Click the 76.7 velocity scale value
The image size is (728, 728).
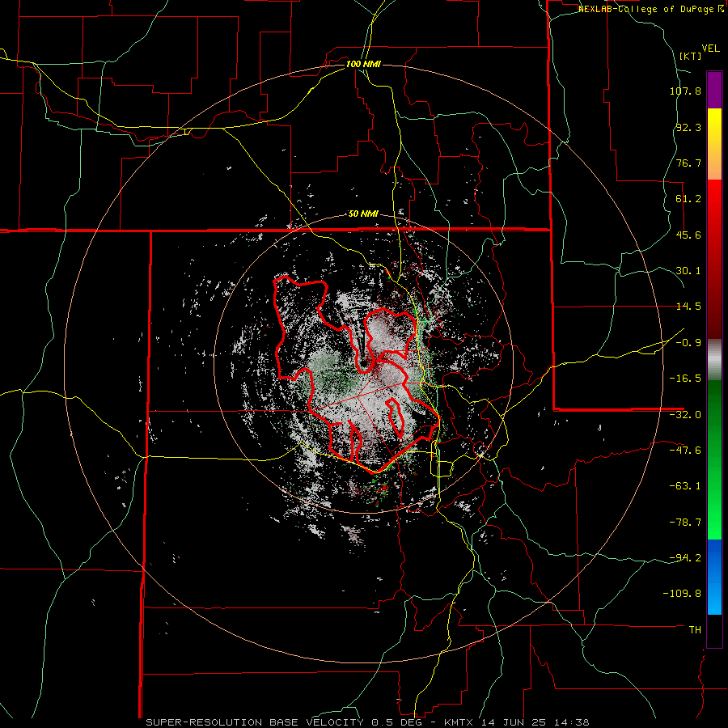pos(688,163)
